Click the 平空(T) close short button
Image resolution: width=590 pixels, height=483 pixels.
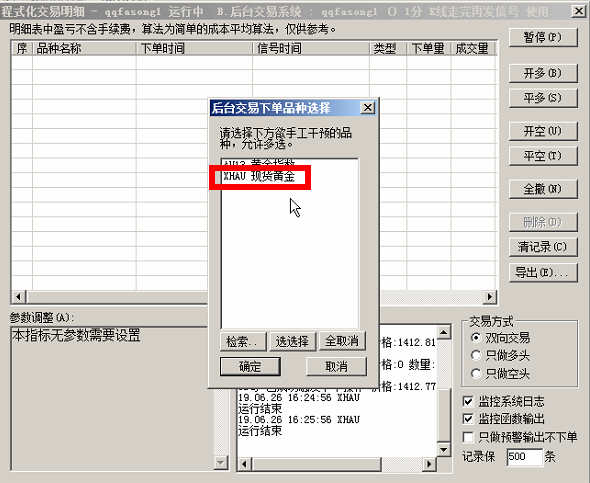pos(543,156)
